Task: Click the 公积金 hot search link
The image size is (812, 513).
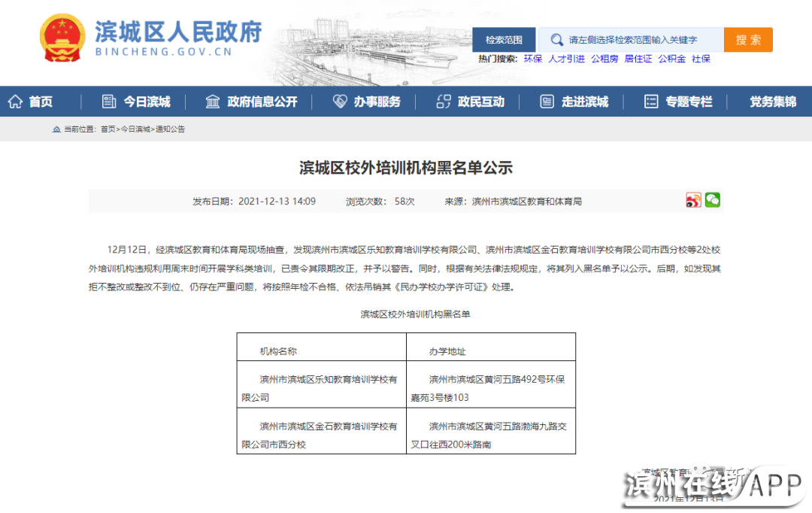Action: (671, 59)
